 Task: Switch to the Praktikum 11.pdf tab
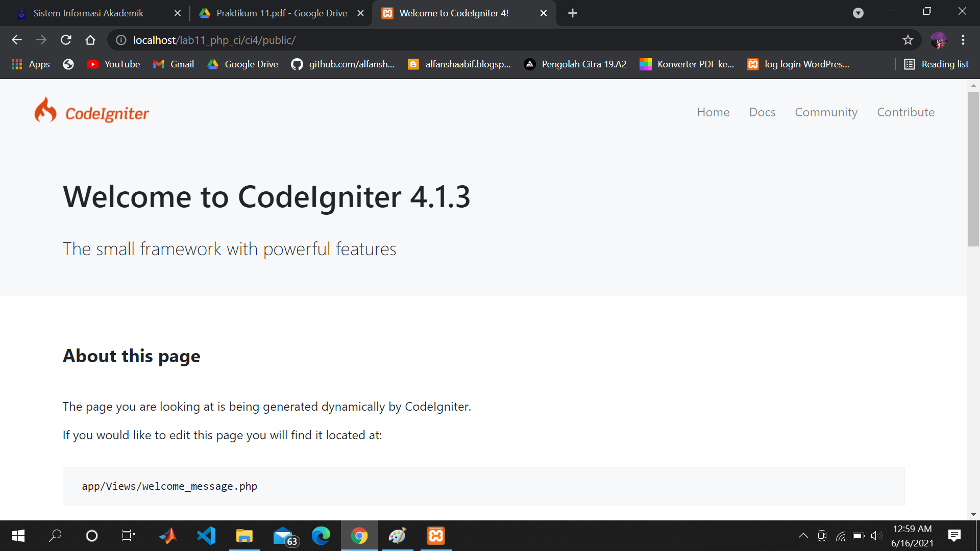276,13
